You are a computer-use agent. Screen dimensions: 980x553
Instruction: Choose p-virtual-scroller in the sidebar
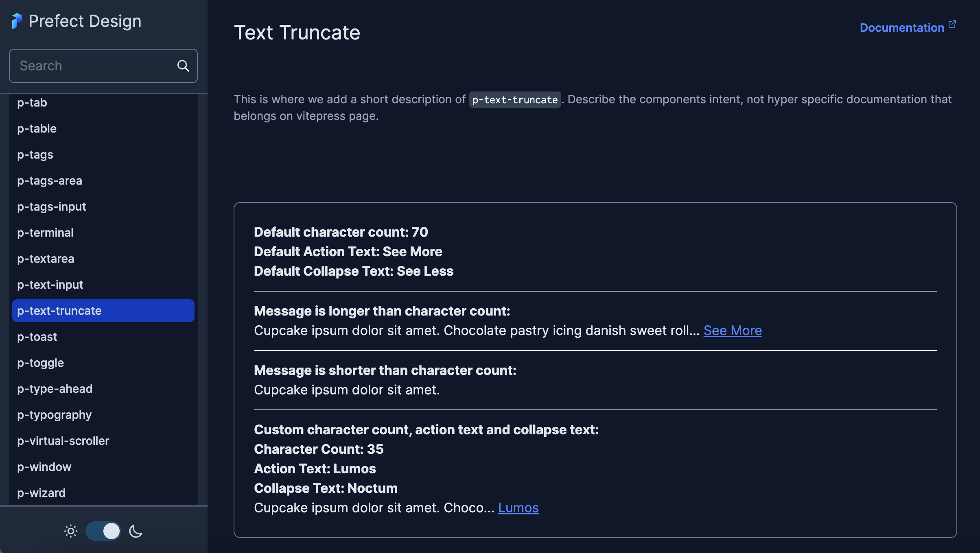[103, 441]
